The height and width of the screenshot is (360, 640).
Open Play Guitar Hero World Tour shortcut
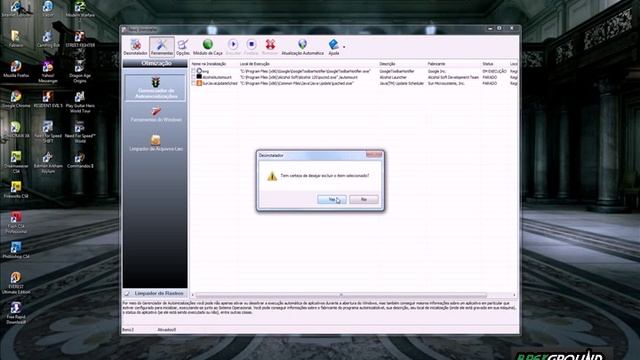point(80,102)
